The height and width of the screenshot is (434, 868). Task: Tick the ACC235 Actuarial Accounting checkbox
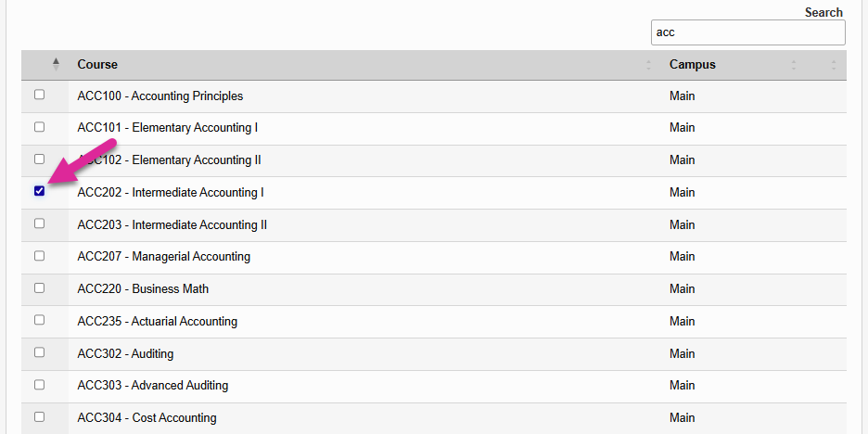tap(39, 320)
